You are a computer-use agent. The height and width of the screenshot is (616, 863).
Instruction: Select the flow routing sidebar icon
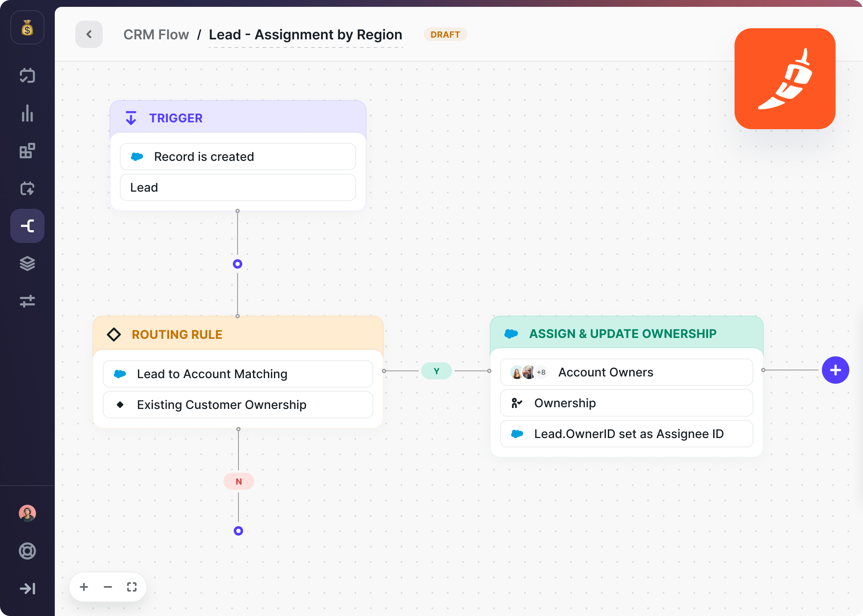[x=27, y=226]
